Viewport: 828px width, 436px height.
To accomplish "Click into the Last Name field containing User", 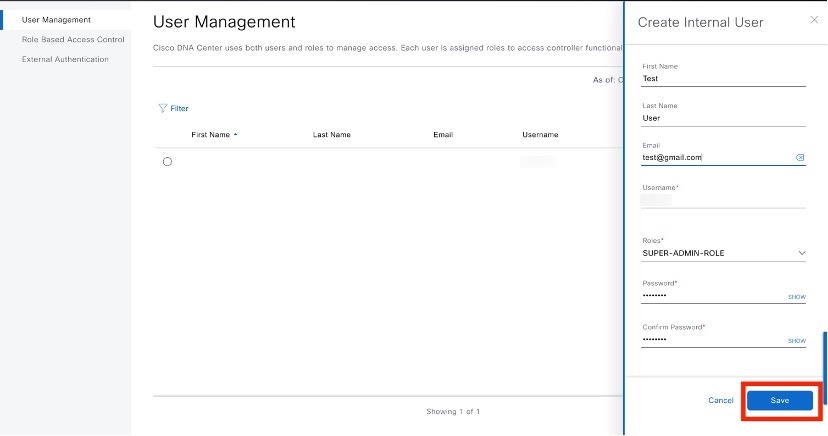I will tap(723, 118).
